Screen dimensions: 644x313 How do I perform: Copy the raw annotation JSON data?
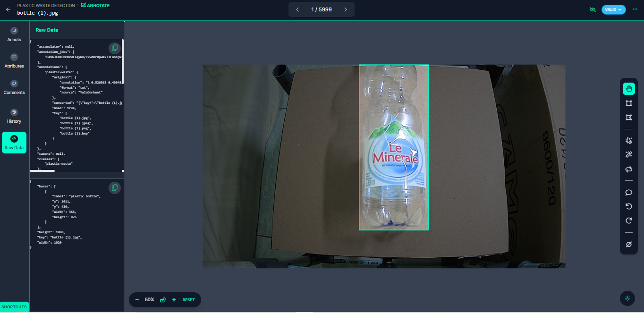114,48
